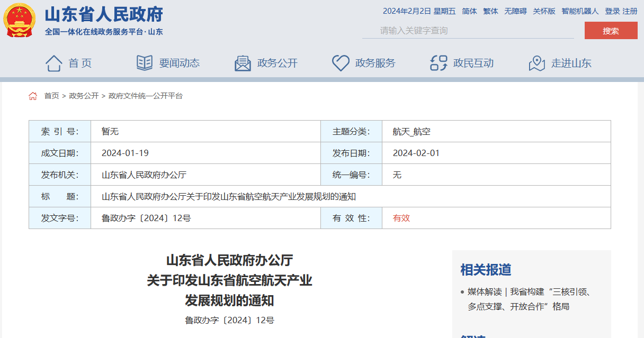
Task: Click the 发布机关 label cell
Action: 60,175
